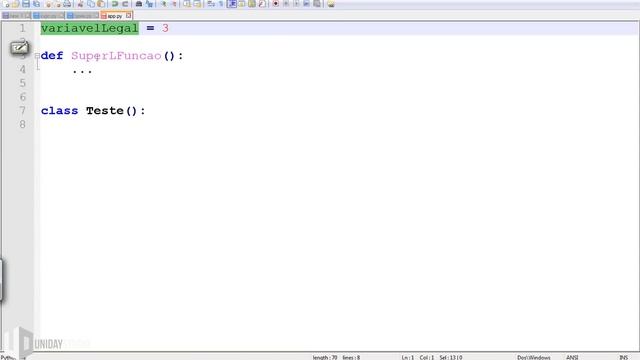Start macro recording with red dot icon

(276, 4)
